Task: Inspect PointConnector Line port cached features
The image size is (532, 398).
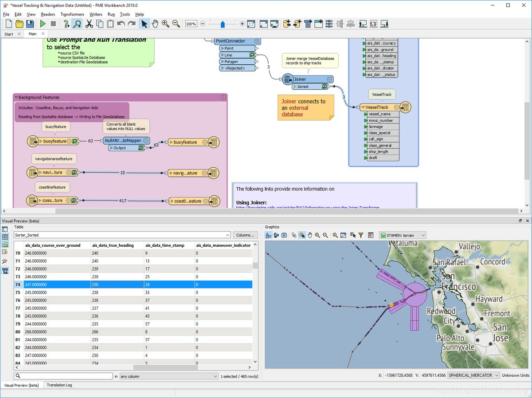Action: pos(252,55)
